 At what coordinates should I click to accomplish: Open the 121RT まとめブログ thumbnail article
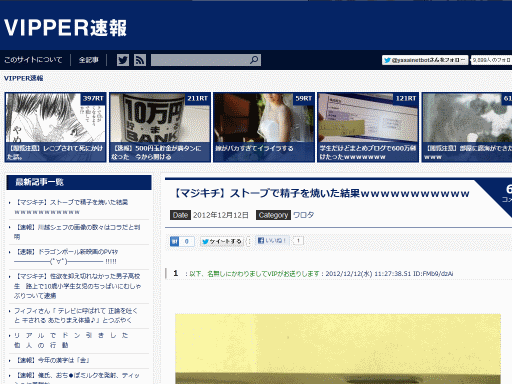click(368, 127)
